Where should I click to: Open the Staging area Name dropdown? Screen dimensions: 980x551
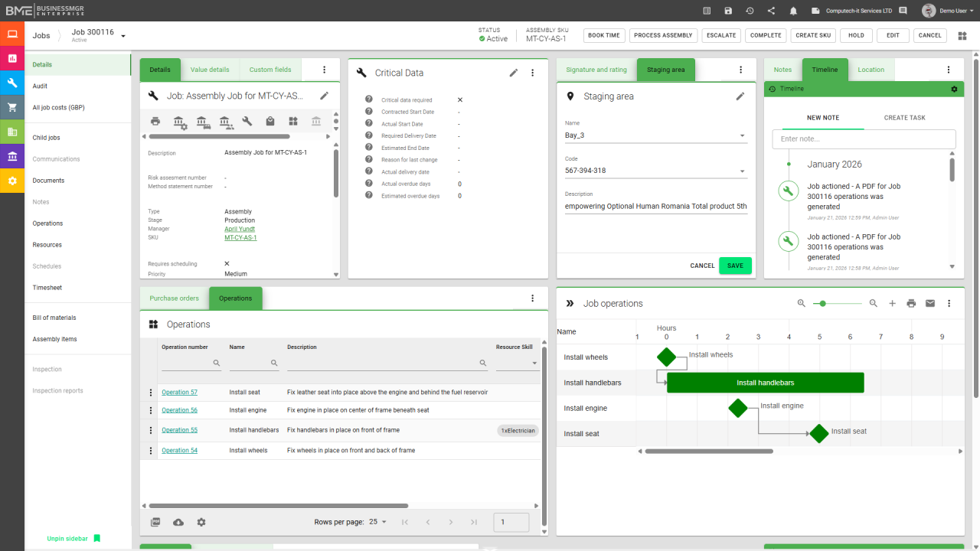point(742,136)
